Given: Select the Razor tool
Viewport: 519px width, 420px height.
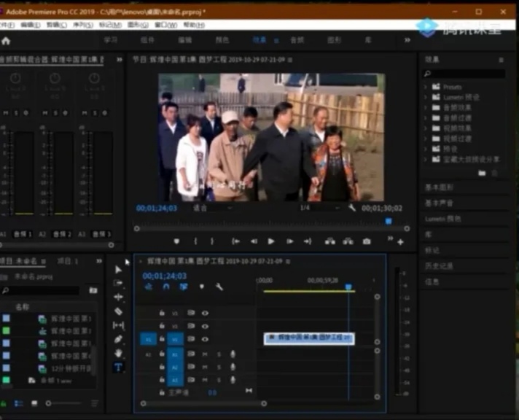Looking at the screenshot, I should 119,311.
